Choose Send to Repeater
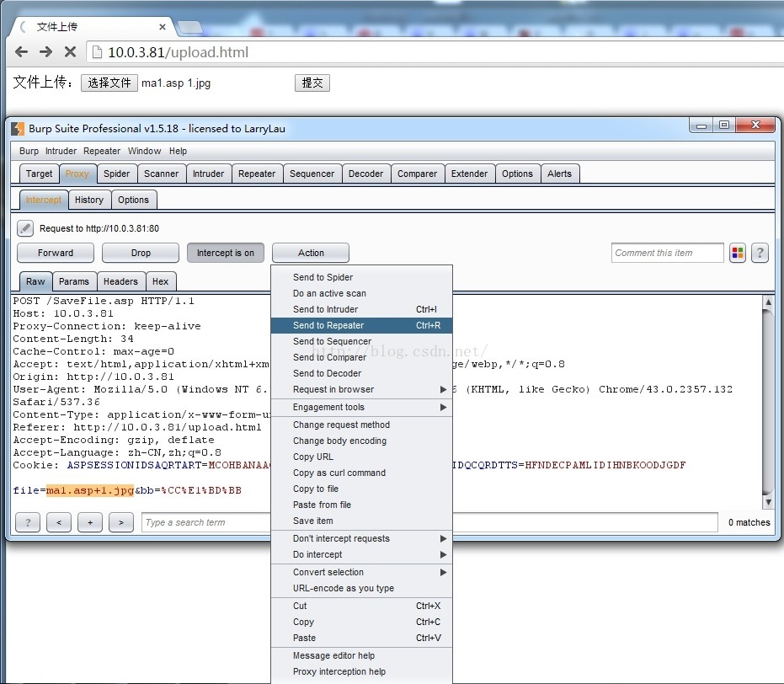The image size is (784, 684). [x=361, y=325]
